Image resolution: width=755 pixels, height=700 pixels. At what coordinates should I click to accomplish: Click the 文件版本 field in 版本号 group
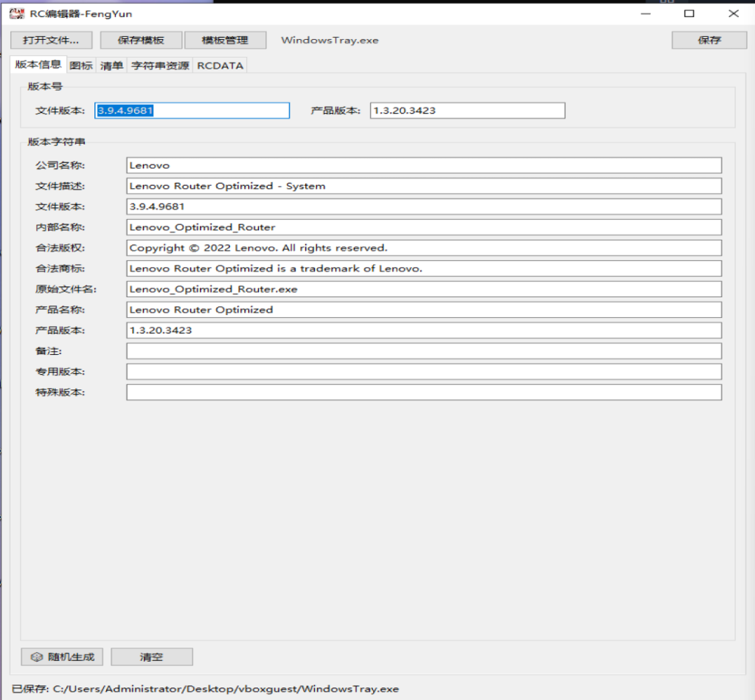pyautogui.click(x=192, y=111)
